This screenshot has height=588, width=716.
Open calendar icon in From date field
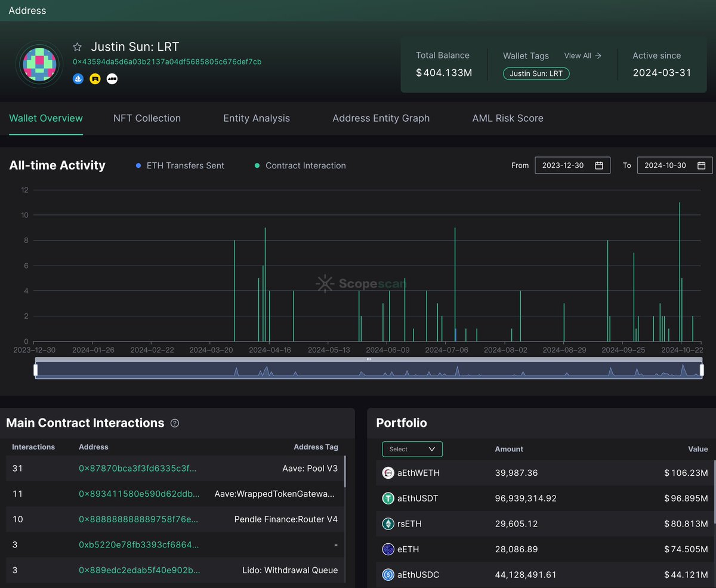599,165
